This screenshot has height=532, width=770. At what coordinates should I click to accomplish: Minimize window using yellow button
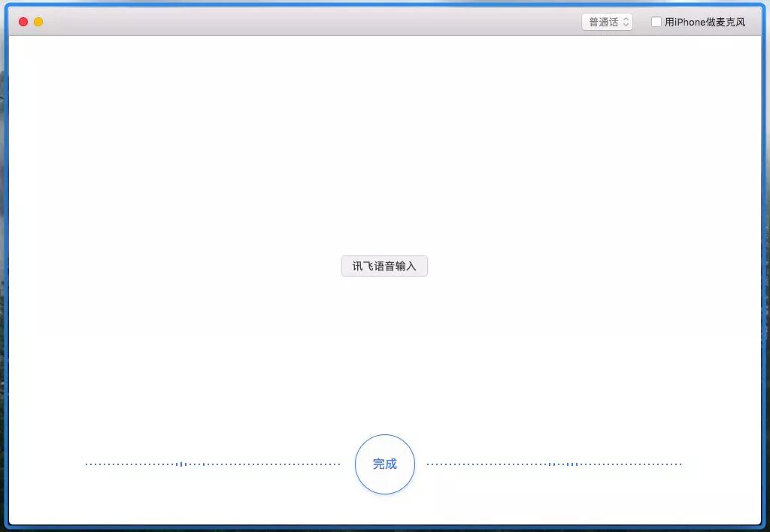click(38, 22)
